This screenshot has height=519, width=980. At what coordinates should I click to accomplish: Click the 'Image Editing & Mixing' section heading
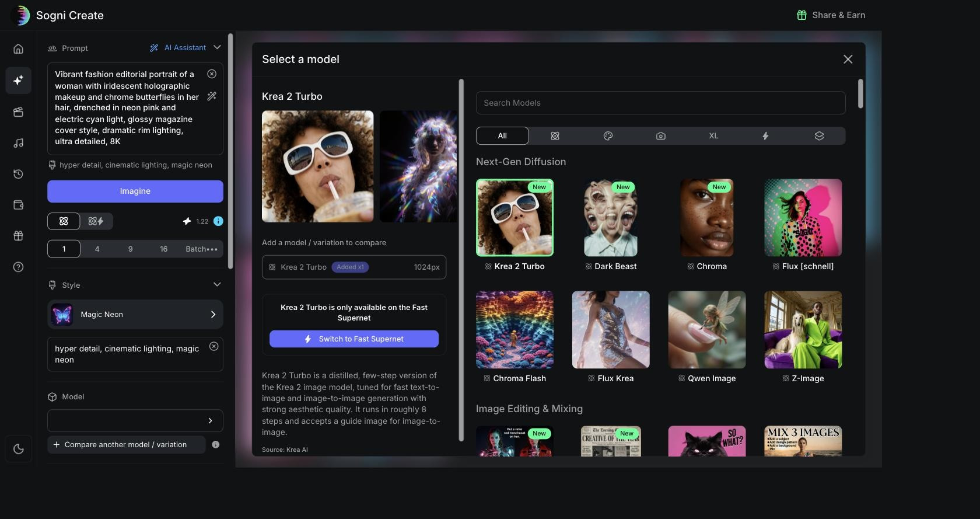point(529,409)
